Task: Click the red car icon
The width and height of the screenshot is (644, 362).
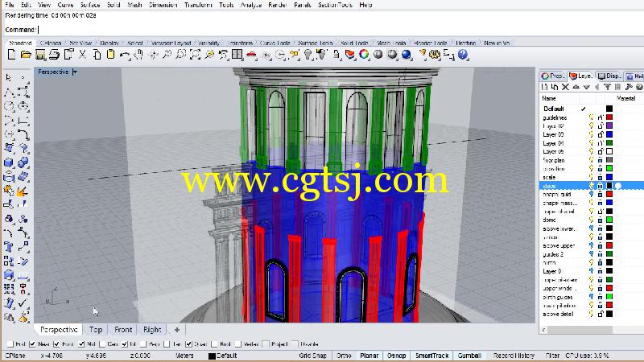Action: point(251,55)
